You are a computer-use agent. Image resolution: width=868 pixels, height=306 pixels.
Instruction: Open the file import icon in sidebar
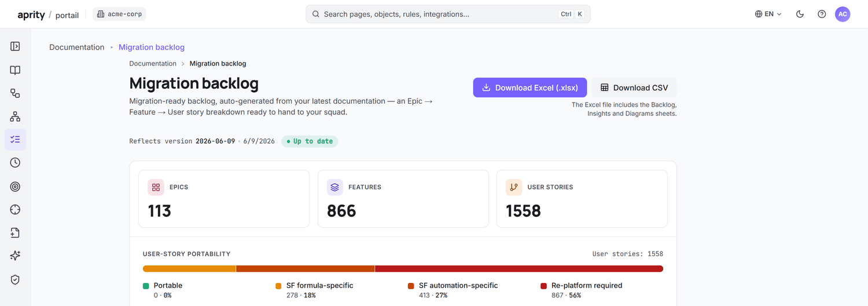[x=15, y=232]
